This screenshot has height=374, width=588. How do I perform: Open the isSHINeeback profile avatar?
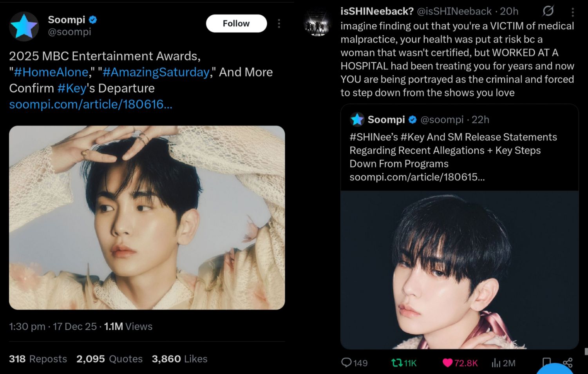click(318, 24)
